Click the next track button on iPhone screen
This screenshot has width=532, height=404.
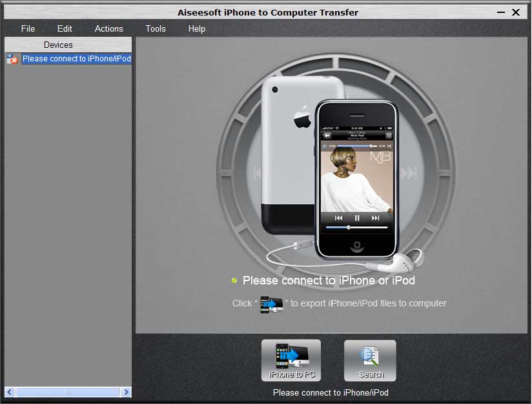click(x=375, y=218)
